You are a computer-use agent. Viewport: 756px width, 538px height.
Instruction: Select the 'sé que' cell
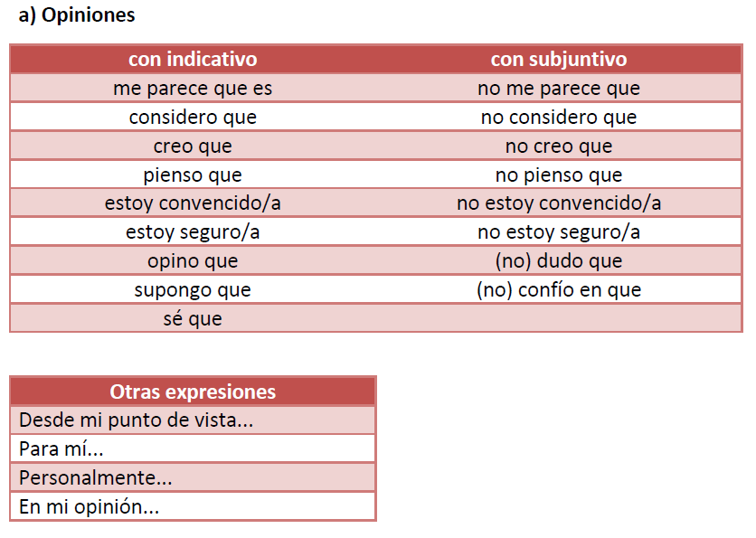point(193,318)
